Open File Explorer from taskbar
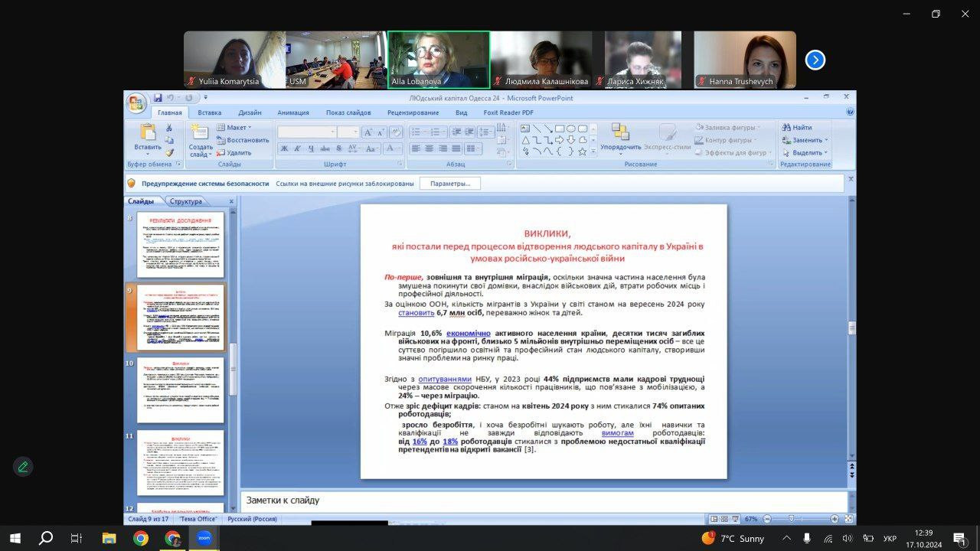The width and height of the screenshot is (980, 551). 109,538
